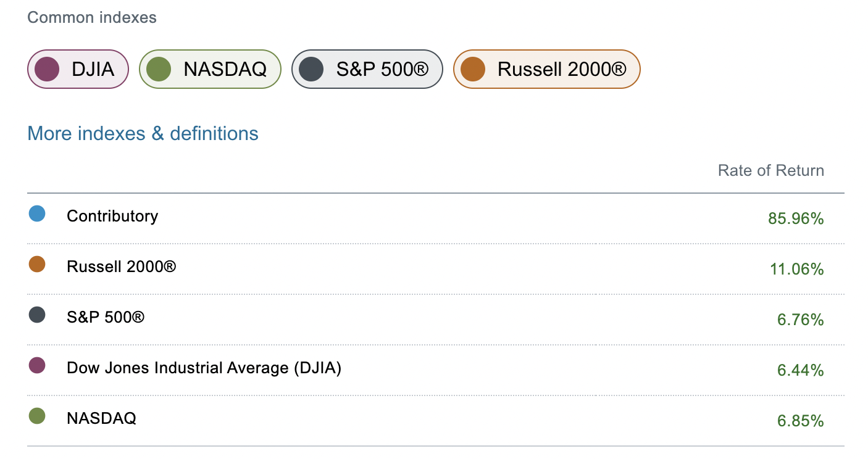Select the Dow Jones Industrial Average row label
The height and width of the screenshot is (459, 868).
(204, 368)
